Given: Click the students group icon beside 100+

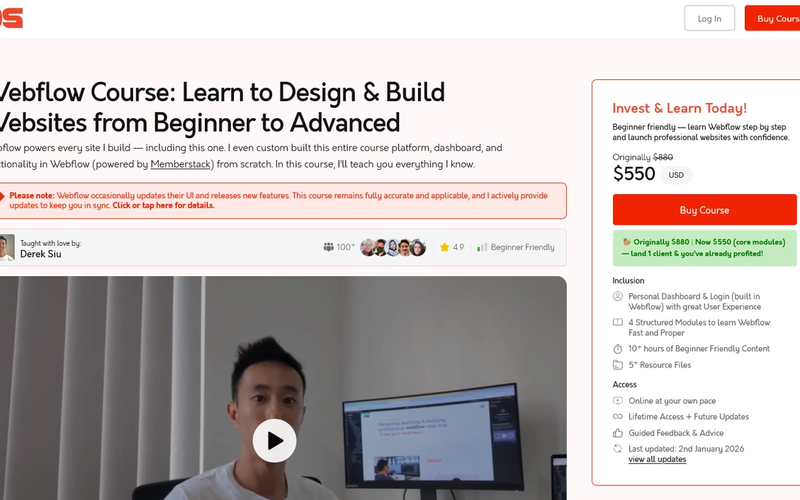Looking at the screenshot, I should pyautogui.click(x=328, y=247).
